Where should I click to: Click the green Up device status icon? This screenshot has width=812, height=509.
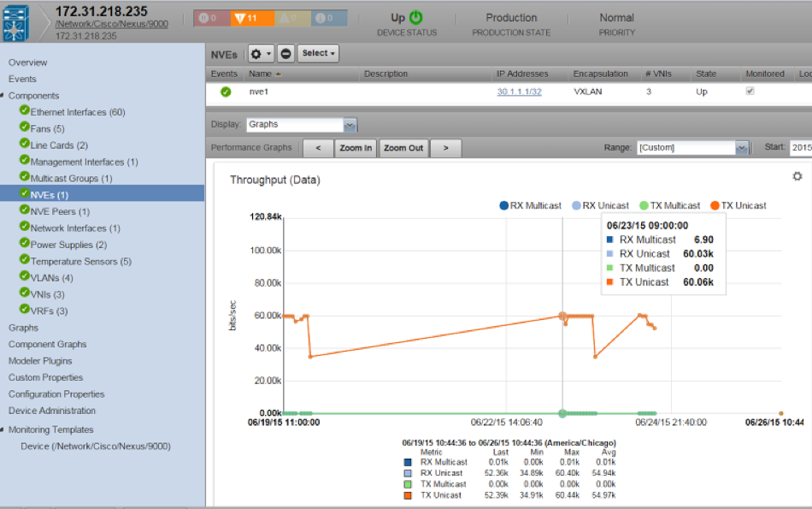(x=416, y=17)
